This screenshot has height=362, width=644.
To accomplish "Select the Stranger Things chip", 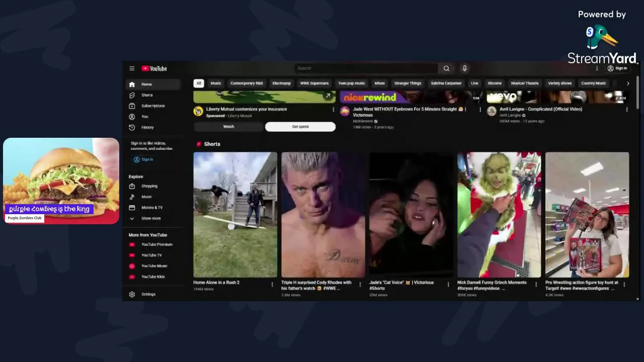I will click(408, 83).
